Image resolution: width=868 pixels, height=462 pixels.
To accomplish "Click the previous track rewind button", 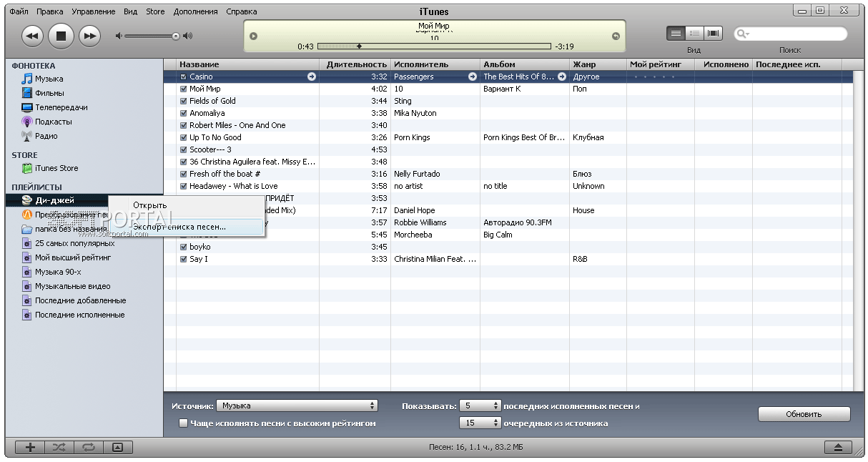I will click(x=34, y=35).
